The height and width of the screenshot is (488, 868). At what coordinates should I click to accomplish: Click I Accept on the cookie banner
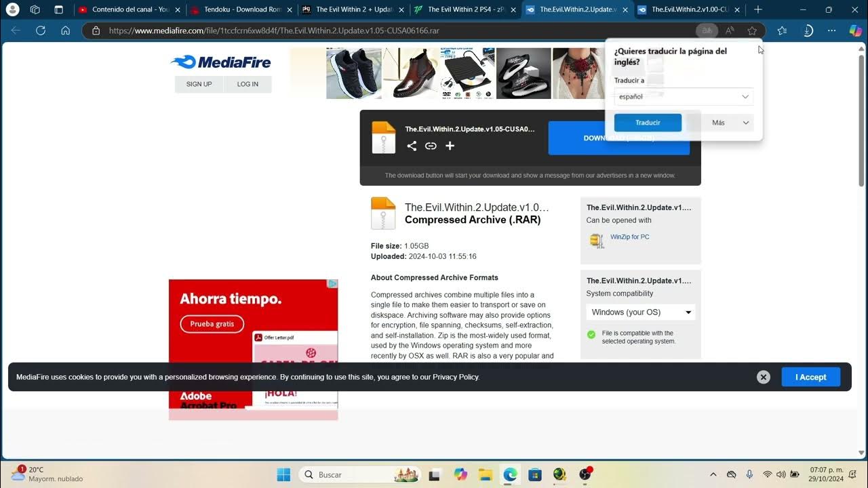click(810, 377)
